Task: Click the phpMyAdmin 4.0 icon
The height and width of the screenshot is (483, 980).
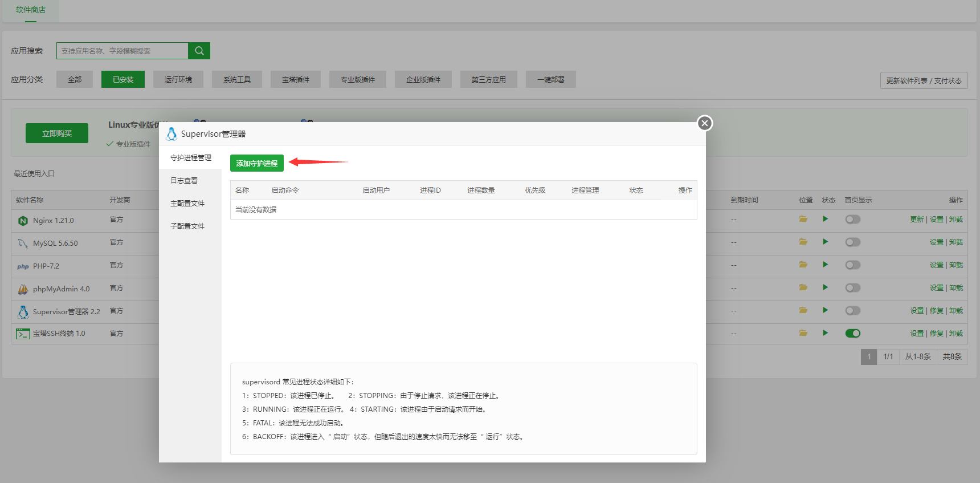Action: click(23, 289)
